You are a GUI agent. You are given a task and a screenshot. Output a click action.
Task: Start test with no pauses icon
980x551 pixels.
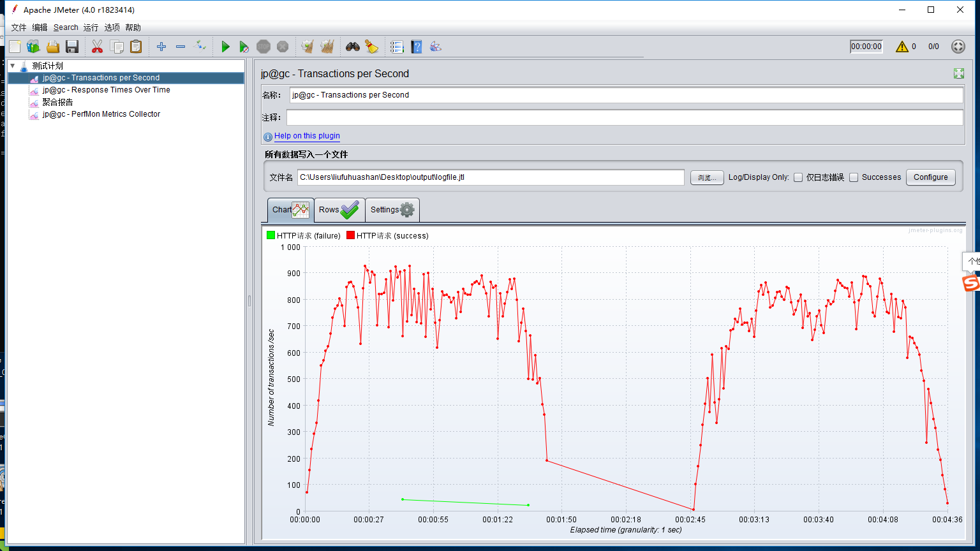point(244,47)
